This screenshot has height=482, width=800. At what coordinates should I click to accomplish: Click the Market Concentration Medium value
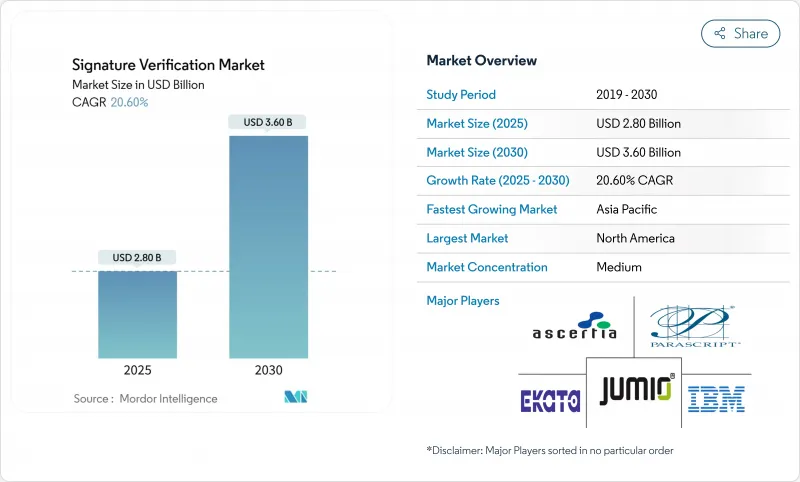(x=618, y=267)
